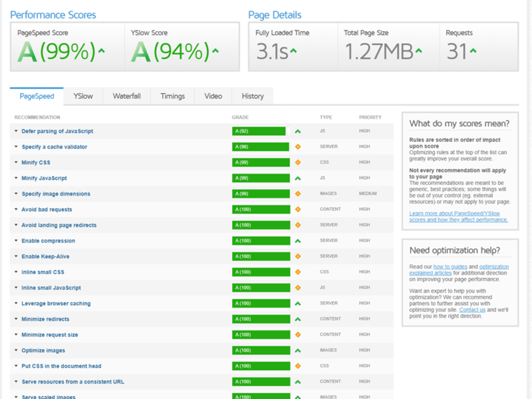
Task: Click the green up arrow for Leverage browser caching
Action: click(x=297, y=303)
